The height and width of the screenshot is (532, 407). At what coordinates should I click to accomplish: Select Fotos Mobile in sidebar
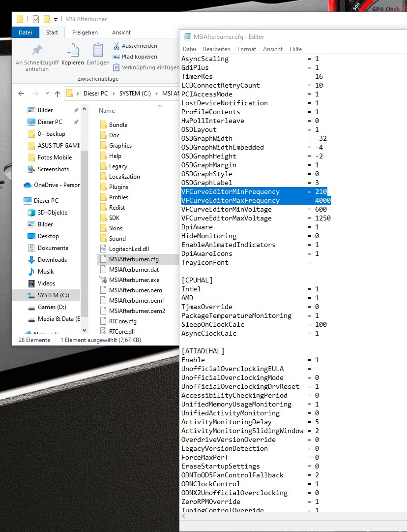click(55, 157)
